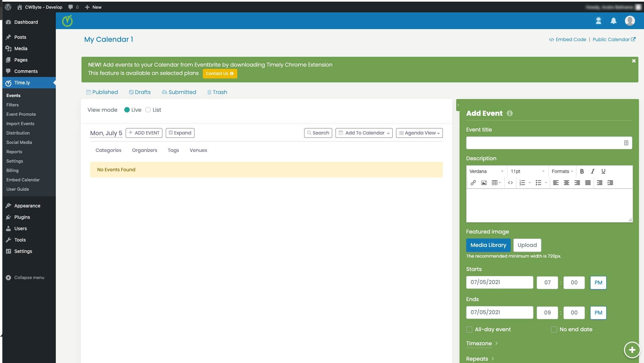The image size is (644, 363).
Task: Click the bold formatting icon
Action: [582, 171]
